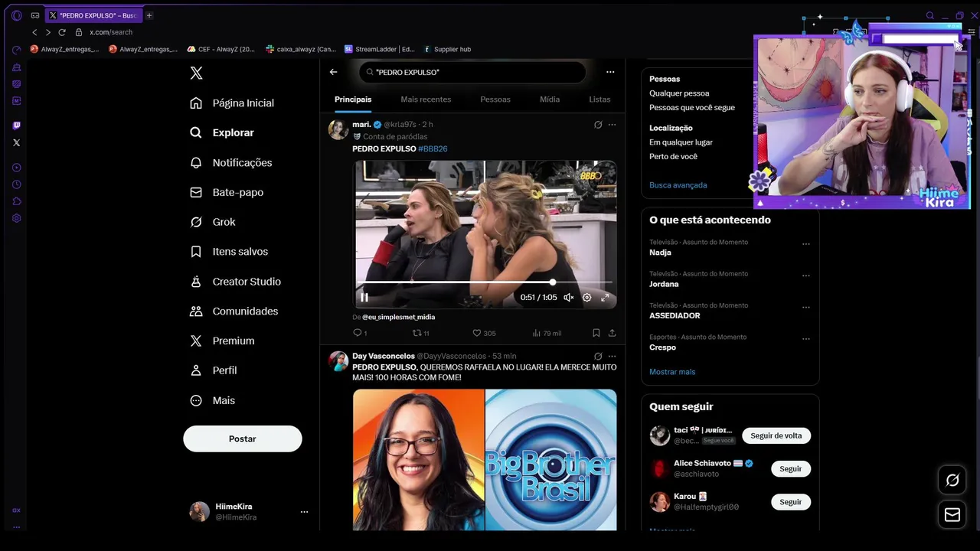980x551 pixels.
Task: Expand the video to fullscreen
Action: (x=605, y=298)
